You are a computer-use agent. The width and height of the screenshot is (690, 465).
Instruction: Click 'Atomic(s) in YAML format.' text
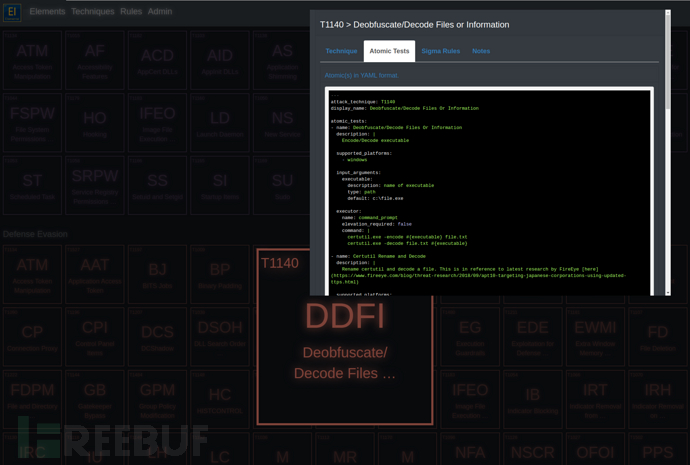pos(362,75)
